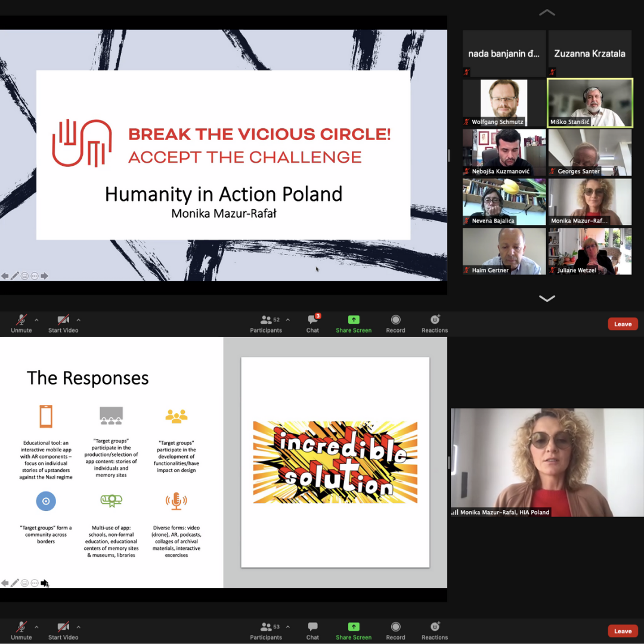Click the orange microphone slide icon
Image resolution: width=644 pixels, height=644 pixels.
pos(176,501)
